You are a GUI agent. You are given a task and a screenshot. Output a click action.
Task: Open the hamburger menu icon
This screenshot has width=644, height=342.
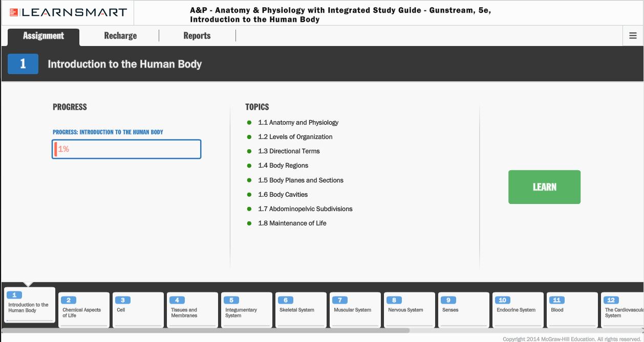tap(633, 36)
